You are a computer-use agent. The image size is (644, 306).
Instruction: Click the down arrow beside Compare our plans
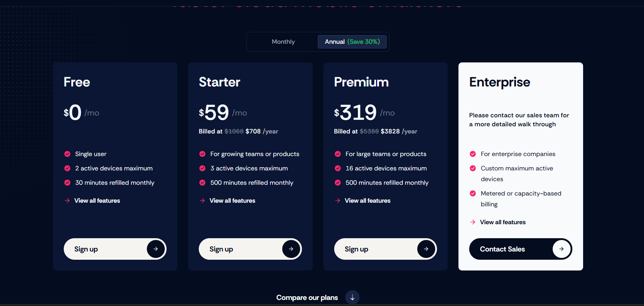pyautogui.click(x=352, y=297)
